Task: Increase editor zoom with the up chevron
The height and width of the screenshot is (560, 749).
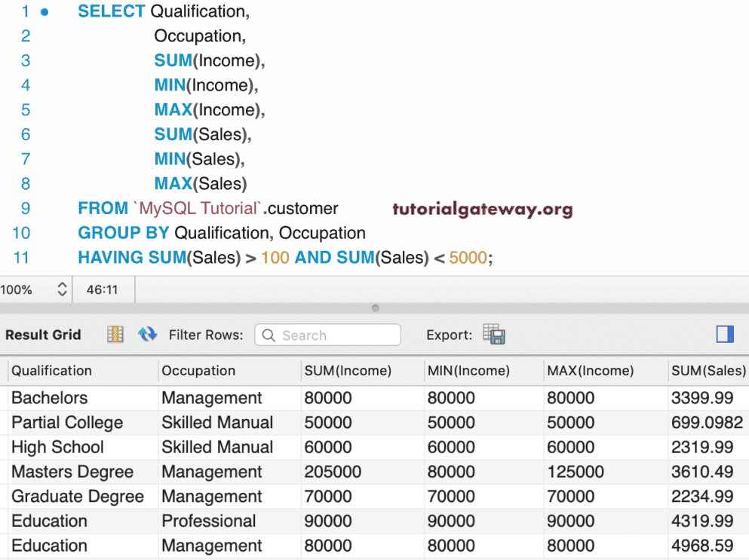Action: click(x=62, y=285)
